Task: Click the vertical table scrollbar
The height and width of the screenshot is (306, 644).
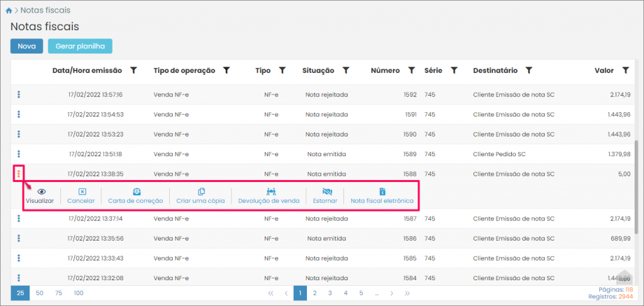Action: pos(637,176)
